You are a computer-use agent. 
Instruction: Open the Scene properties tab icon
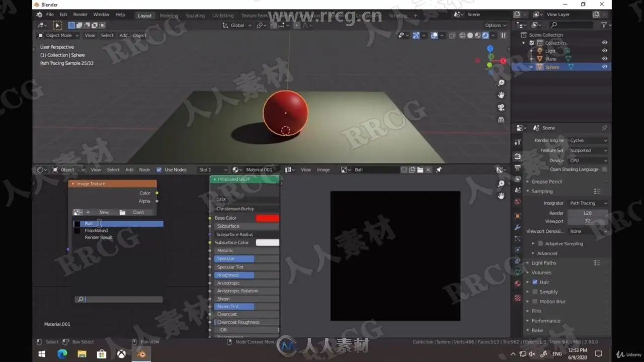517,191
